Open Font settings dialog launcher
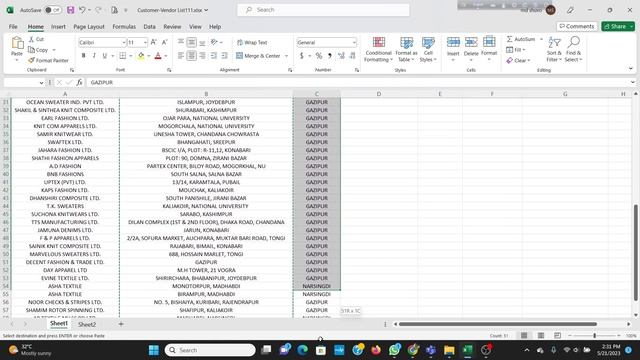 click(x=169, y=70)
